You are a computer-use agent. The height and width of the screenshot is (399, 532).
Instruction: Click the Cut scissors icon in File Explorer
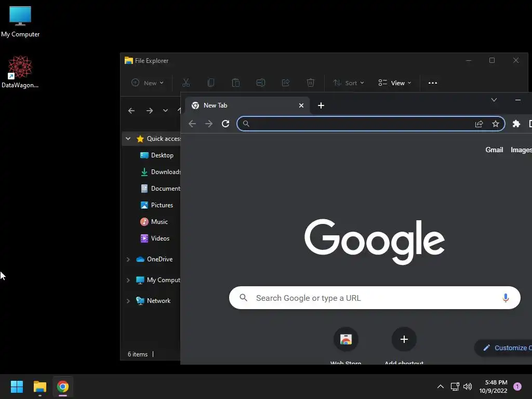tap(186, 83)
